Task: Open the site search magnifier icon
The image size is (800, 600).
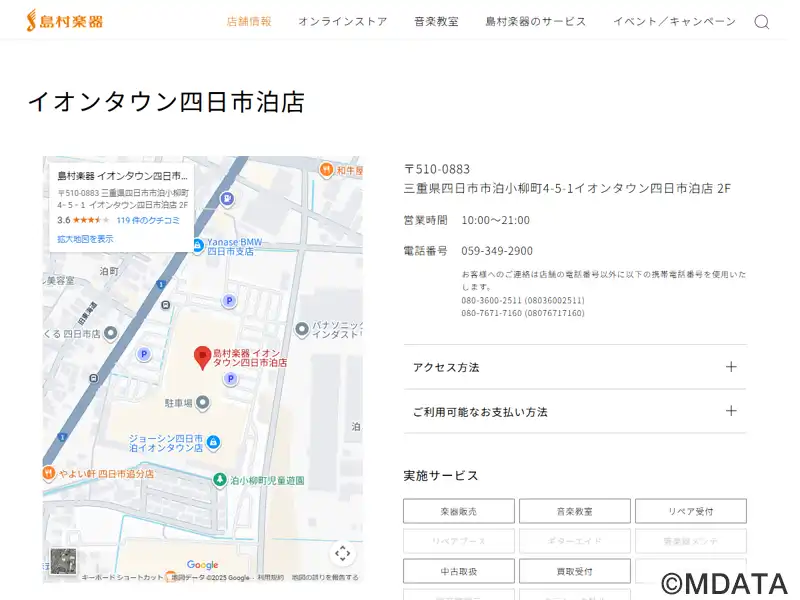Action: coord(761,21)
